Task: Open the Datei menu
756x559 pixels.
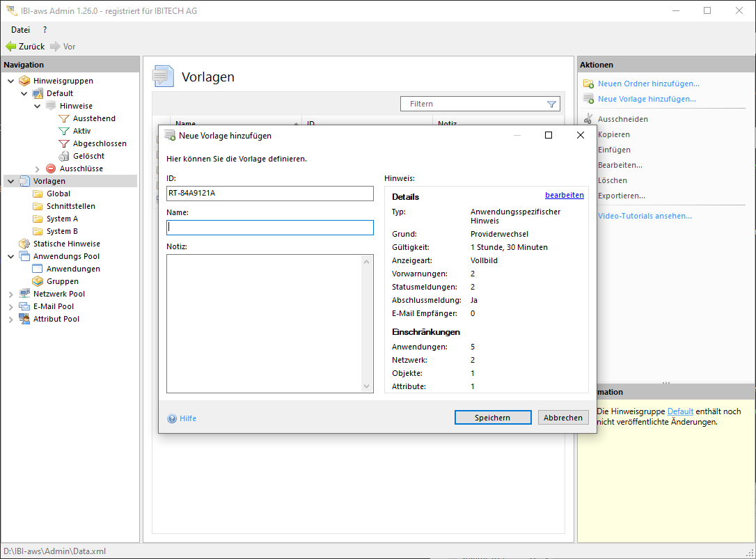Action: tap(20, 30)
